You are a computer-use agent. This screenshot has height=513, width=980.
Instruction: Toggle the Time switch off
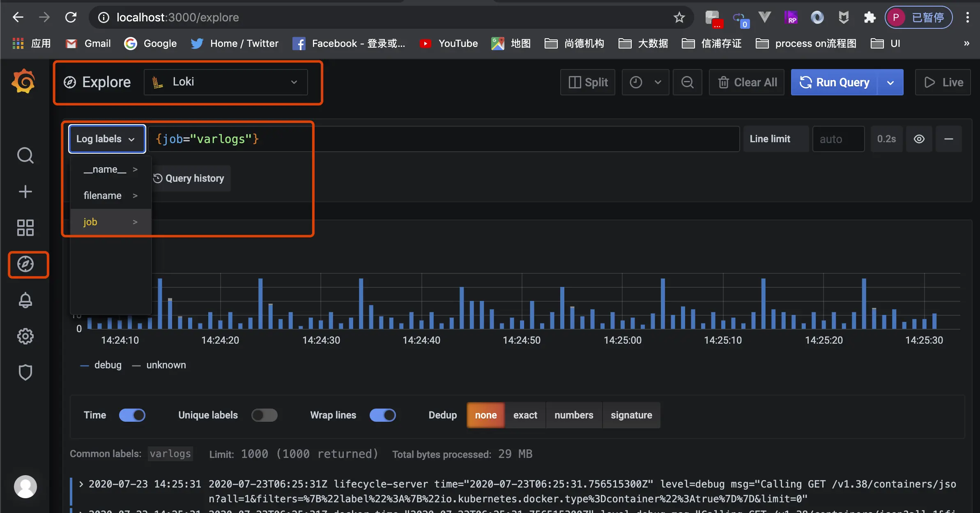132,415
